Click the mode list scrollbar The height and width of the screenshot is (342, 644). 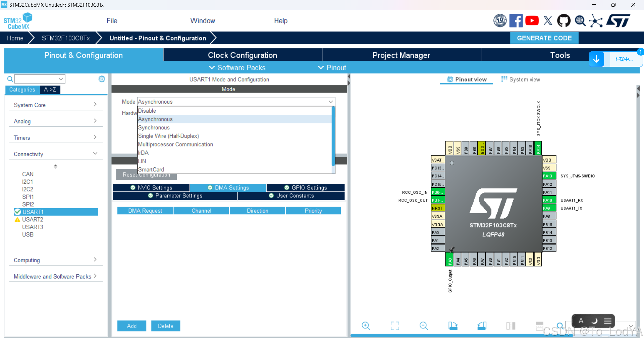pyautogui.click(x=333, y=136)
